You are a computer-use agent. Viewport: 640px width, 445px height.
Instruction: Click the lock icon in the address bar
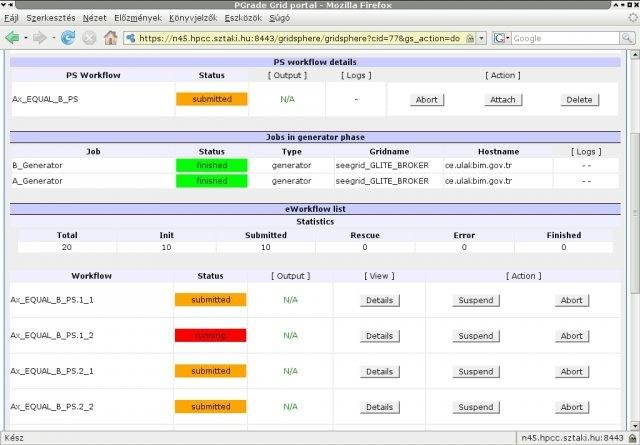470,38
